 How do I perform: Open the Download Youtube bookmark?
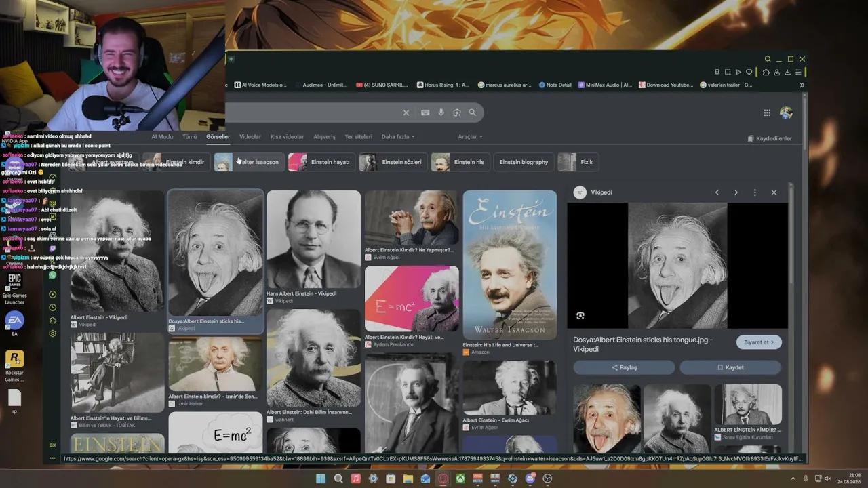pyautogui.click(x=666, y=85)
